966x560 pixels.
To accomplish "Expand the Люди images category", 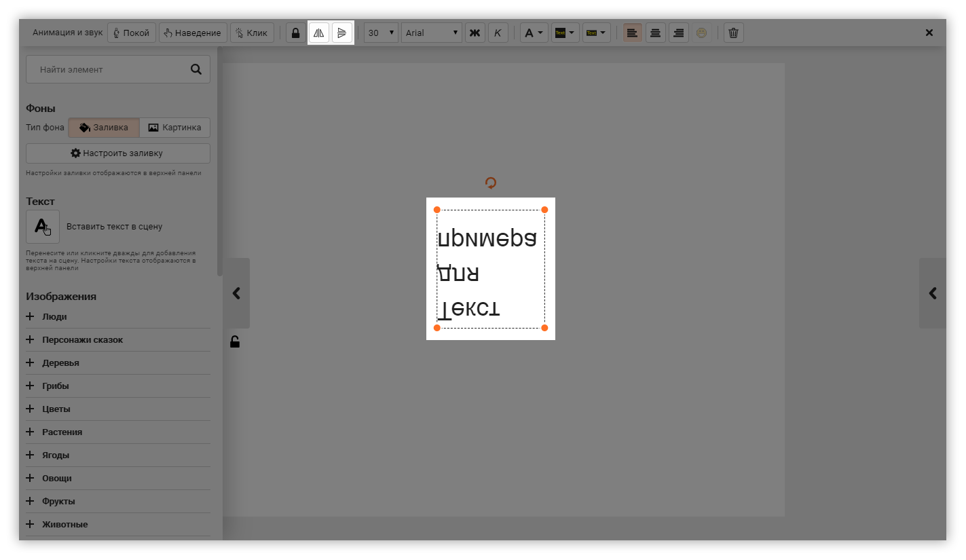I will click(54, 317).
